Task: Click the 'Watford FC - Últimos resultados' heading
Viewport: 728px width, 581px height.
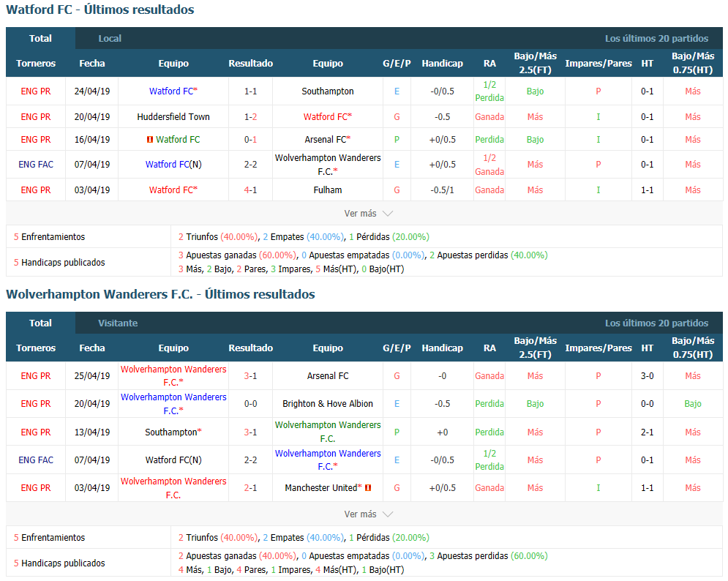Action: click(x=100, y=10)
